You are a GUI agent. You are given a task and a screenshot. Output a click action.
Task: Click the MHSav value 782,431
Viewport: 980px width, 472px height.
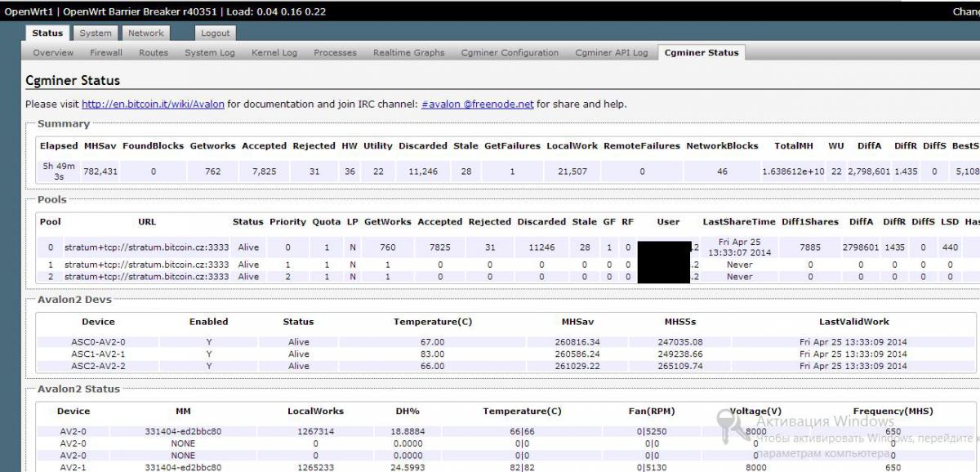100,171
